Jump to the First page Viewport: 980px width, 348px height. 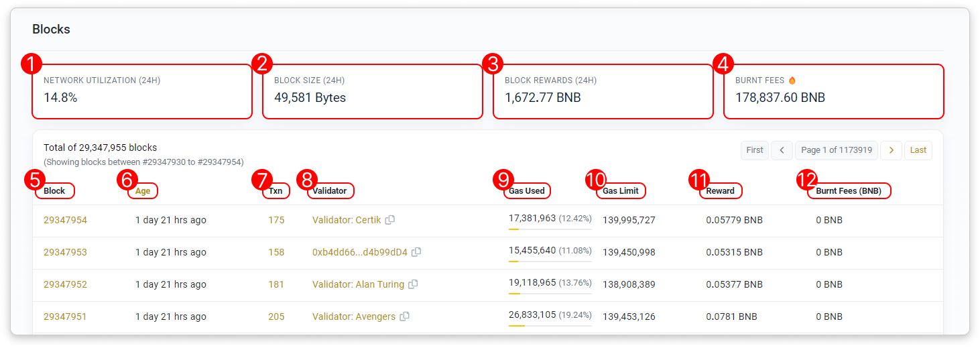click(x=754, y=150)
